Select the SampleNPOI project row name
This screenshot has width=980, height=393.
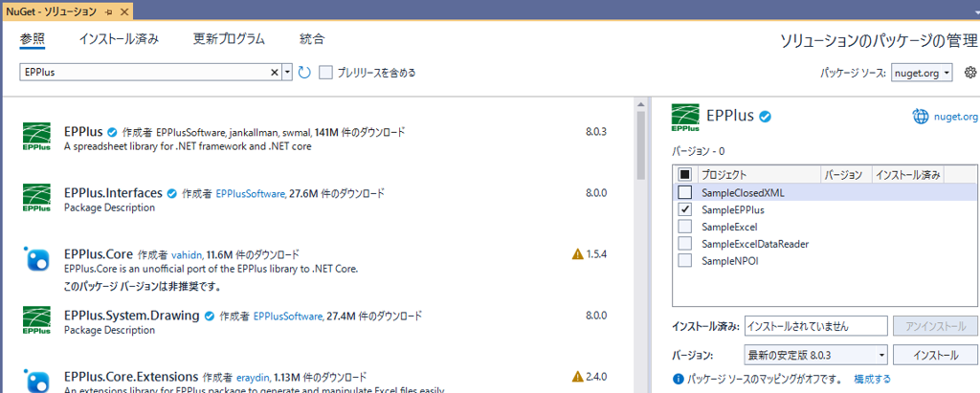pyautogui.click(x=728, y=260)
